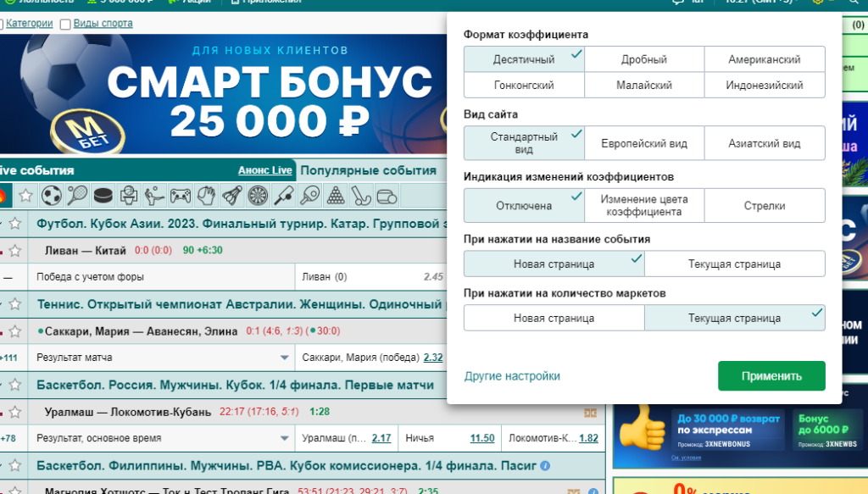The image size is (868, 494).
Task: Select Европейский вид site layout
Action: pyautogui.click(x=644, y=143)
